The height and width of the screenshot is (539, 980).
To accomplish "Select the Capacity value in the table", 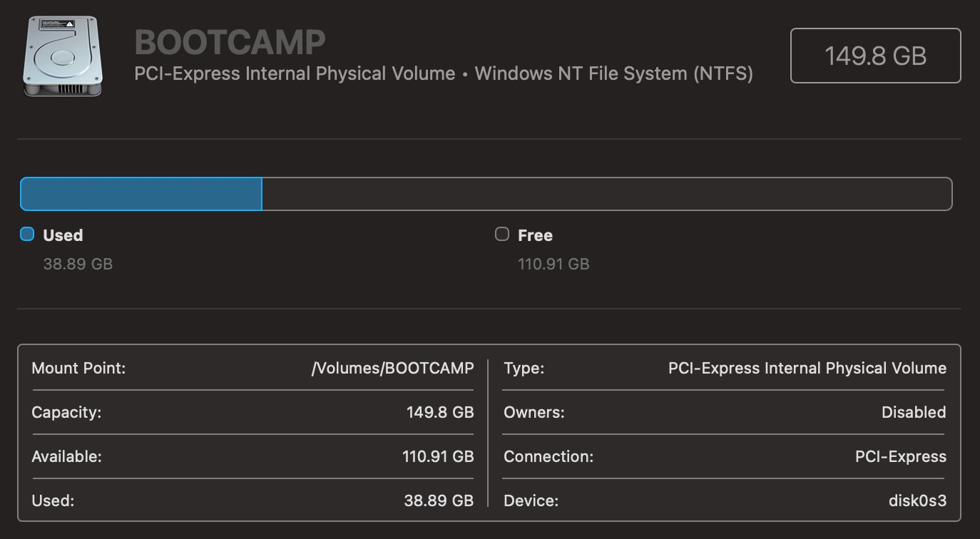I will [440, 413].
